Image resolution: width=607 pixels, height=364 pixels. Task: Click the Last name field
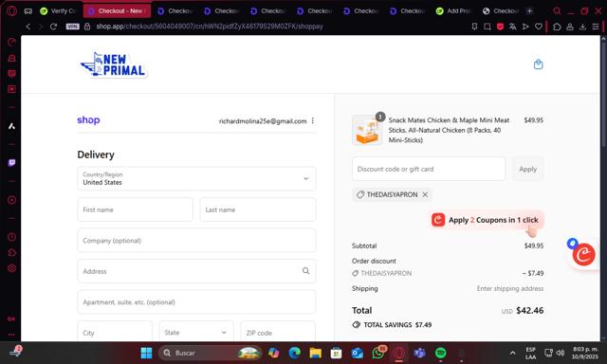coord(258,209)
